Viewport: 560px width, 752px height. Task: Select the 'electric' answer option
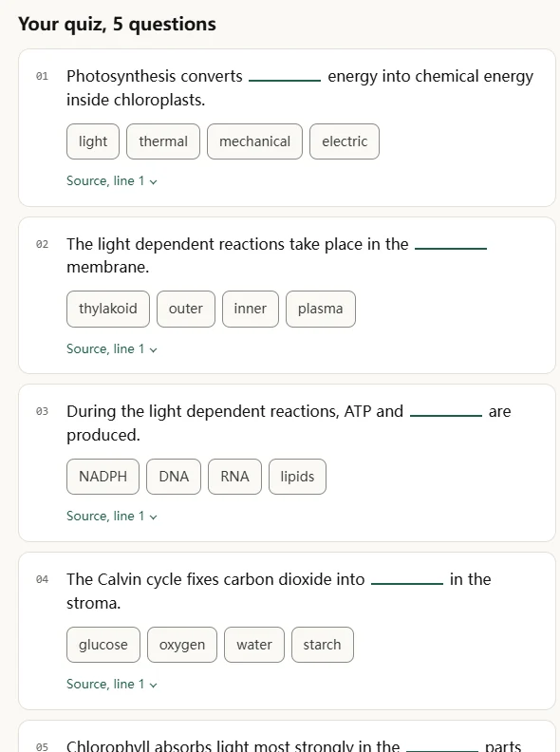pyautogui.click(x=345, y=141)
